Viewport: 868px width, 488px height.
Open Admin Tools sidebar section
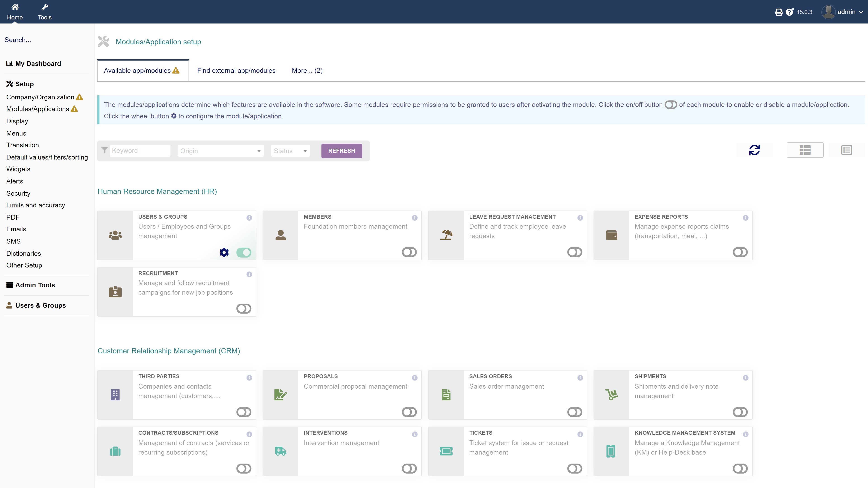point(31,285)
